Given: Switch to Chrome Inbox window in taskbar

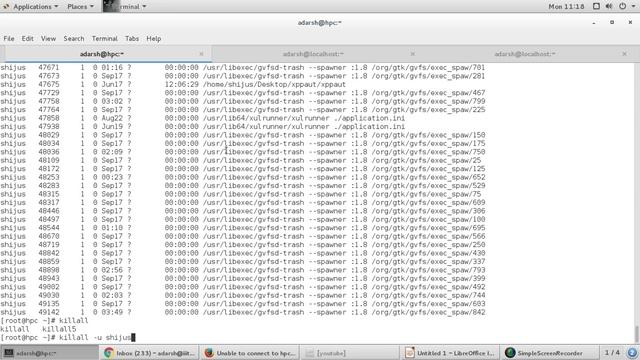Looking at the screenshot, I should tap(150, 353).
